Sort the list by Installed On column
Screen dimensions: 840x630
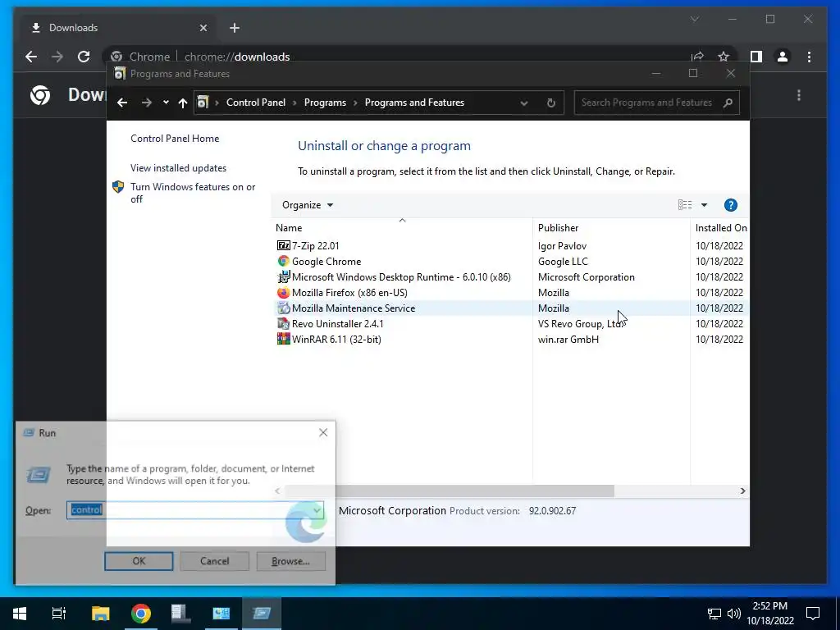[x=720, y=228]
